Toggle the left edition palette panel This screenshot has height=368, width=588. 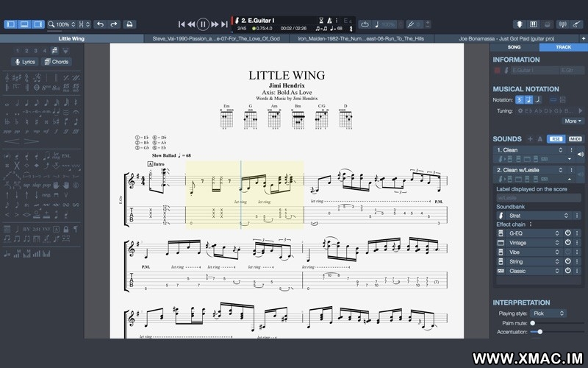pyautogui.click(x=11, y=24)
